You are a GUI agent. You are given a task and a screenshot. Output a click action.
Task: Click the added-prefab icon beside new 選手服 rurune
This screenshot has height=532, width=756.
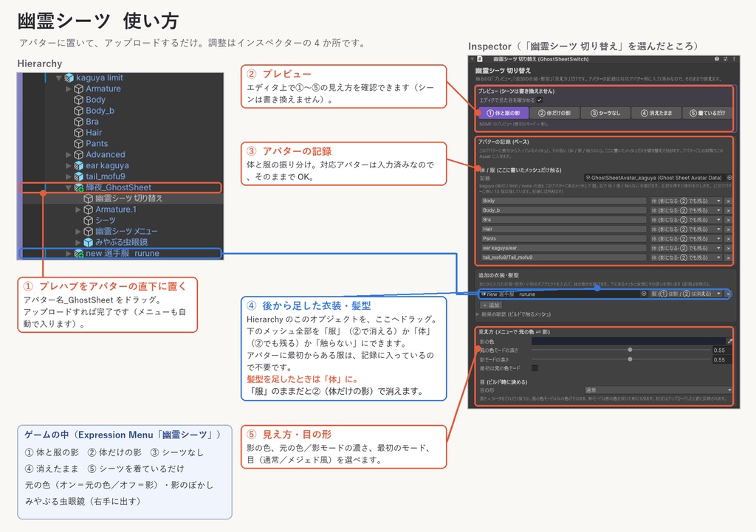(78, 254)
